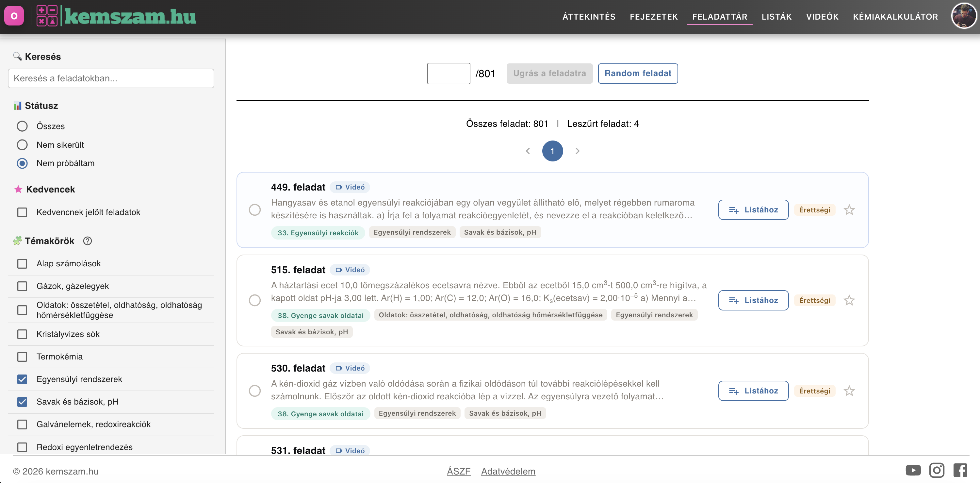Go to previous page with left chevron
Image resolution: width=980 pixels, height=483 pixels.
pos(528,151)
